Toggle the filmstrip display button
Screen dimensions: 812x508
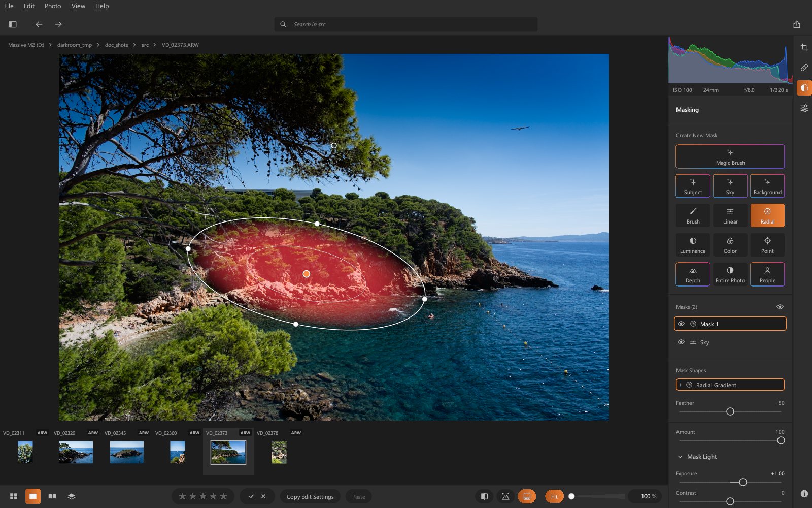[527, 496]
